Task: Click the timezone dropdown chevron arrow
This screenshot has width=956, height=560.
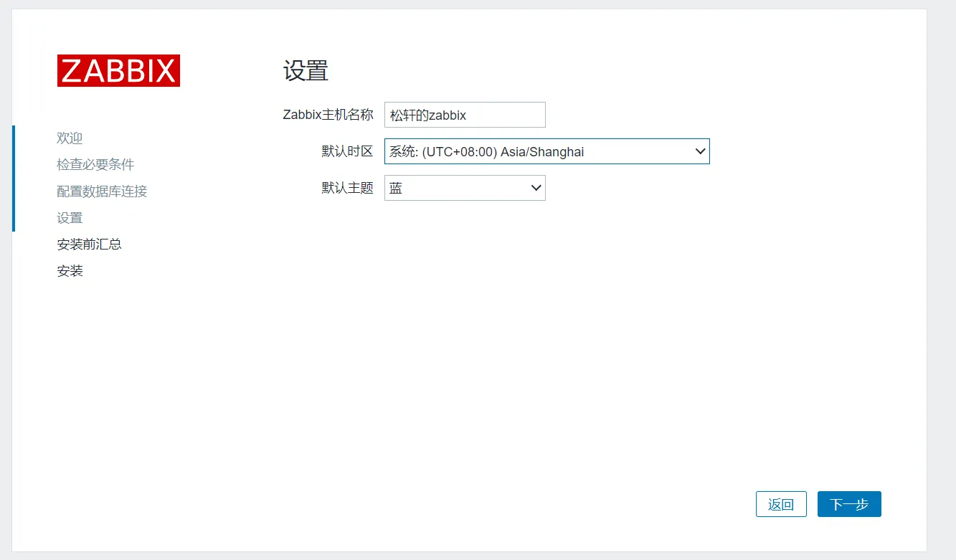Action: (x=700, y=151)
